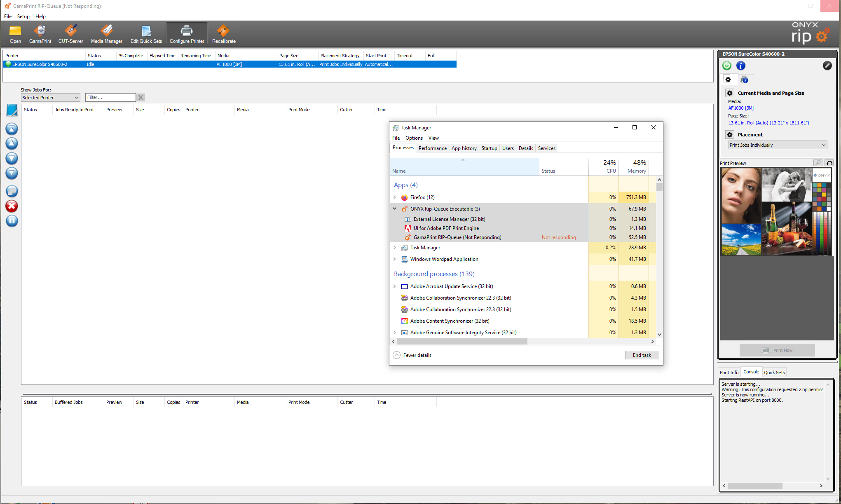Launch GamaPrint from the toolbar
This screenshot has width=841, height=504.
coord(40,34)
